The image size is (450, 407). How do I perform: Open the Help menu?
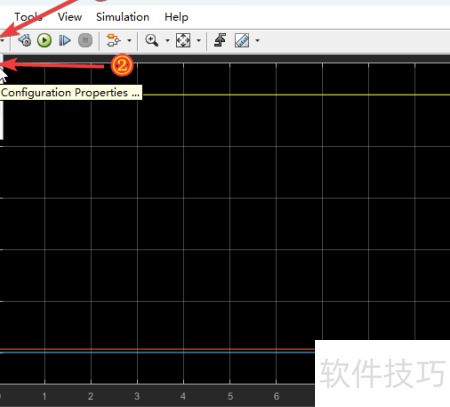click(x=176, y=17)
